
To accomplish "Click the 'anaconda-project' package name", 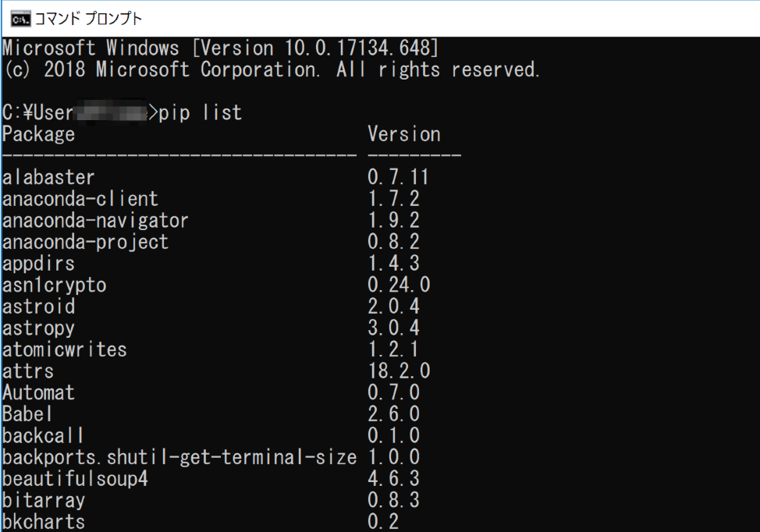I will point(86,242).
